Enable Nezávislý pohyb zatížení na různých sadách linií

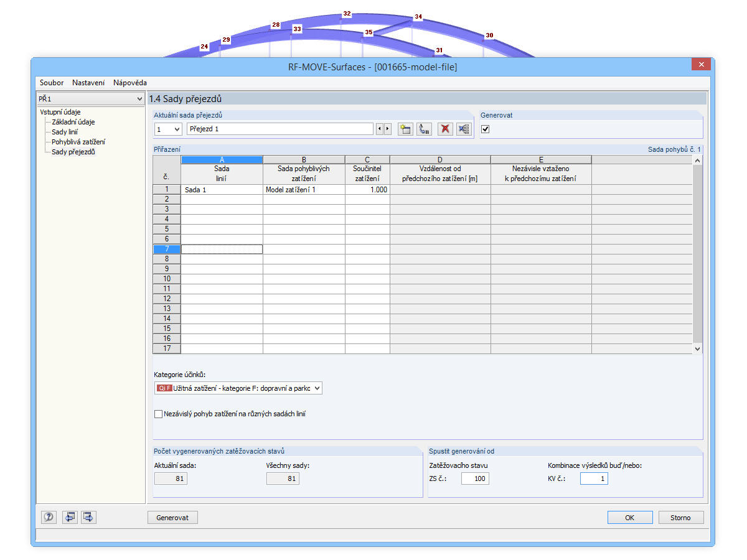[x=158, y=414]
